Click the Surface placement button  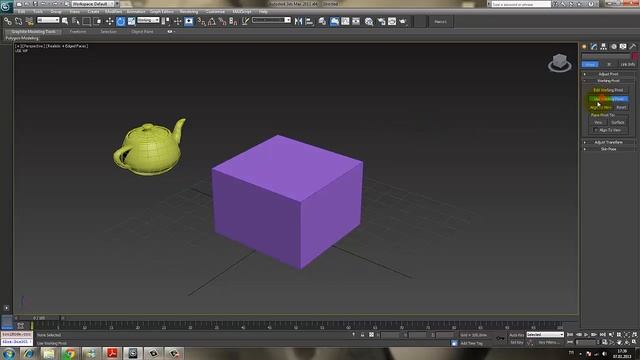pos(618,122)
